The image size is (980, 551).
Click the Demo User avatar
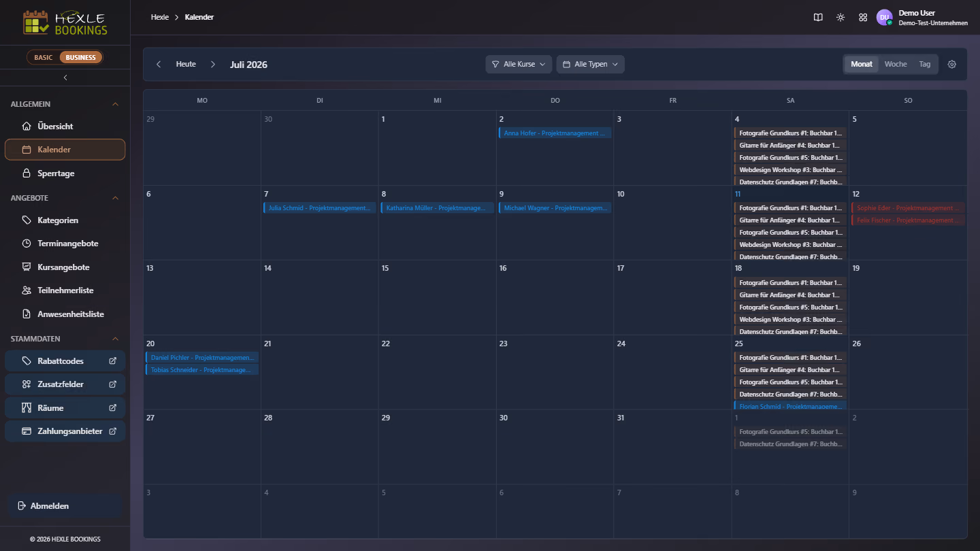[884, 18]
